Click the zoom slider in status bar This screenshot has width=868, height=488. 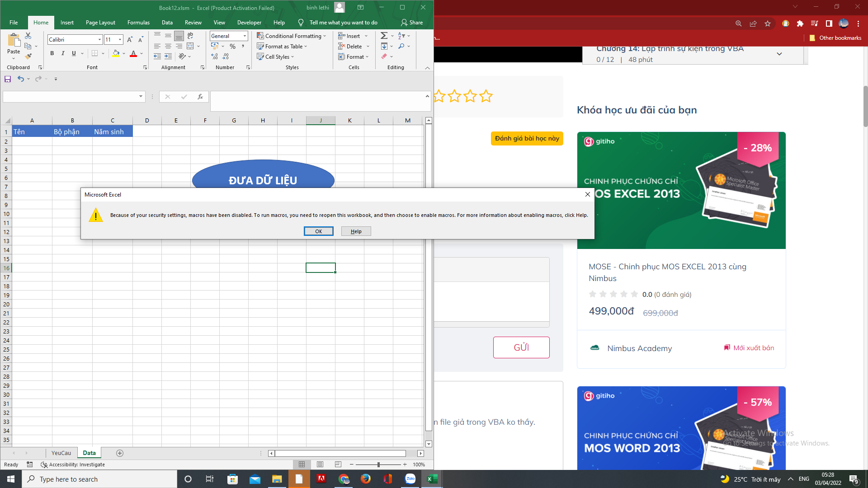coord(378,465)
